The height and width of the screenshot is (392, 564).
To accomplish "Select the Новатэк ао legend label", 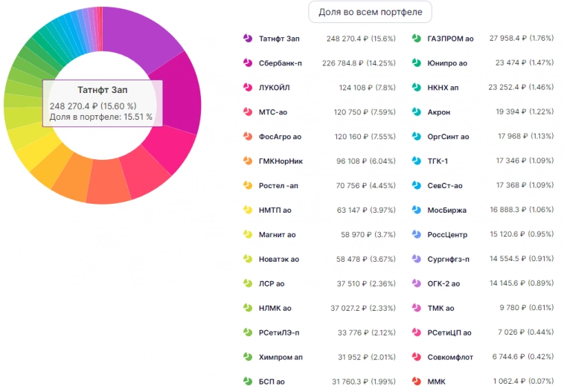I will (x=279, y=260).
